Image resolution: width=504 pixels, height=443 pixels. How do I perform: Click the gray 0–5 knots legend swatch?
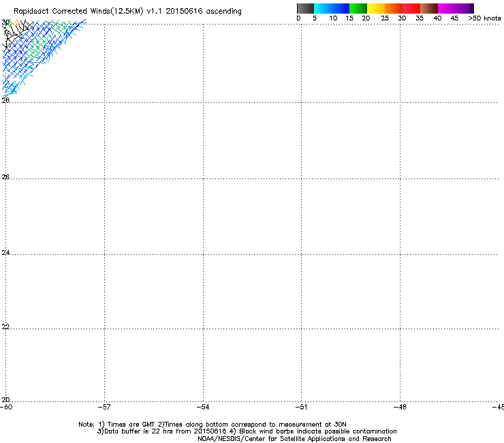coord(305,8)
